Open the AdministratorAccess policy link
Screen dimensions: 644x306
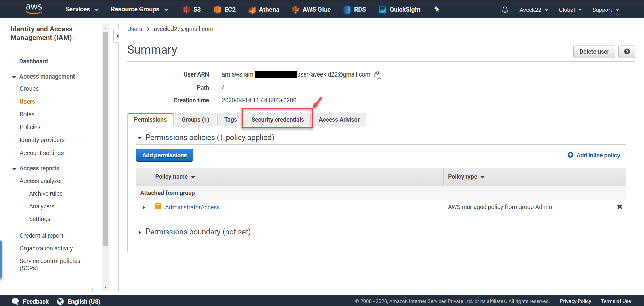(192, 207)
